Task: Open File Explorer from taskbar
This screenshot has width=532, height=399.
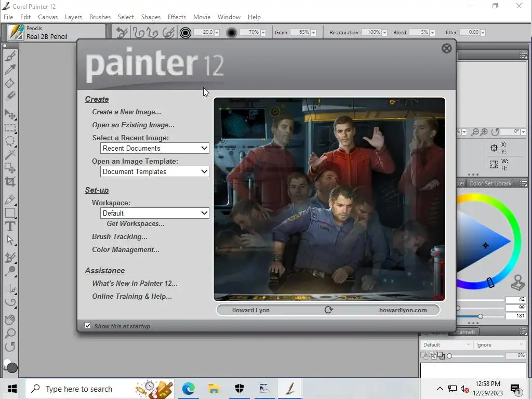Action: pyautogui.click(x=214, y=389)
